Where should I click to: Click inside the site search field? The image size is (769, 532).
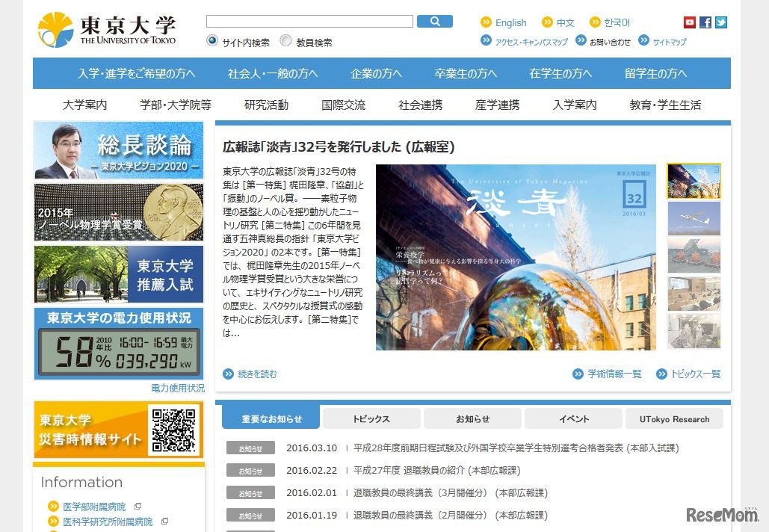tap(309, 21)
